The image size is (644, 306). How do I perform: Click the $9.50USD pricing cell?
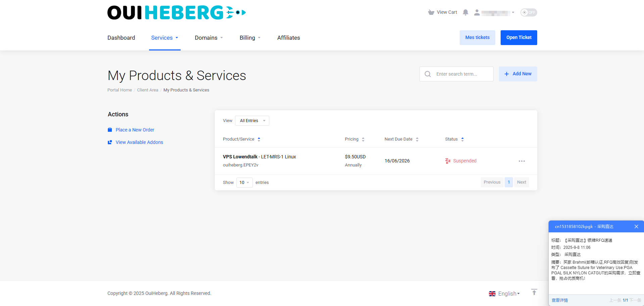click(355, 157)
